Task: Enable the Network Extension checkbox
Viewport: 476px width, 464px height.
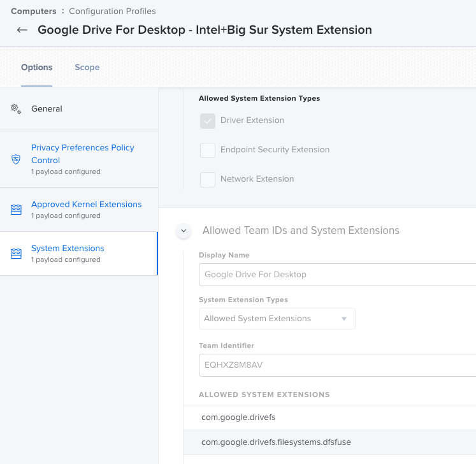Action: [208, 180]
